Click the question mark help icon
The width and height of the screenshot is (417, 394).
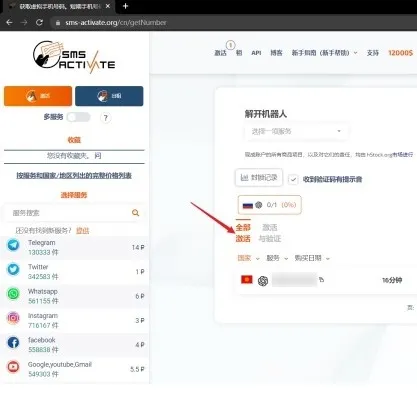click(106, 118)
